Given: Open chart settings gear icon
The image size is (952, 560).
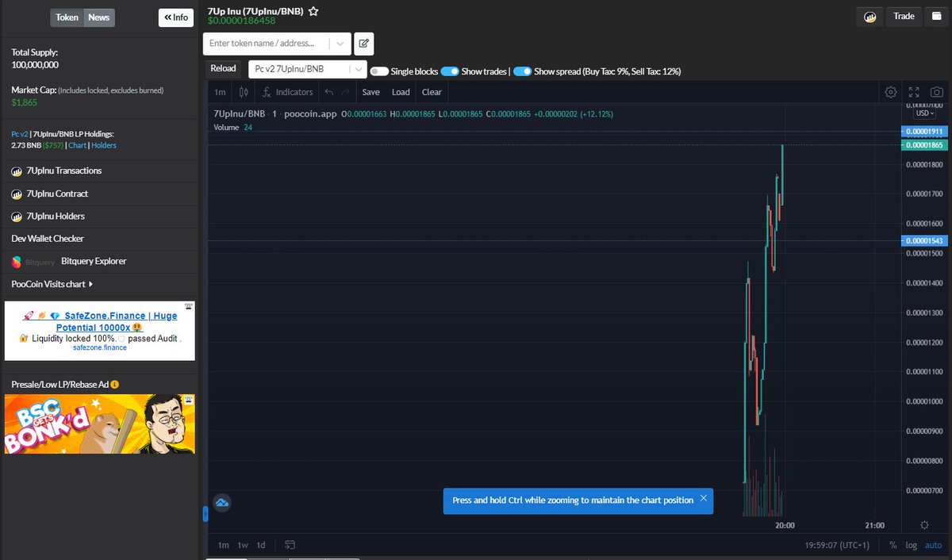Looking at the screenshot, I should point(891,92).
